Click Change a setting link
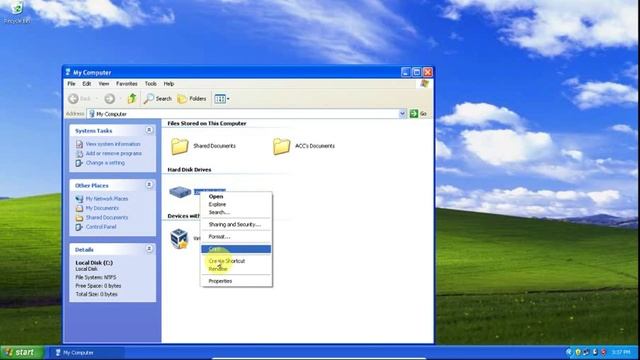Image resolution: width=640 pixels, height=360 pixels. tap(105, 163)
